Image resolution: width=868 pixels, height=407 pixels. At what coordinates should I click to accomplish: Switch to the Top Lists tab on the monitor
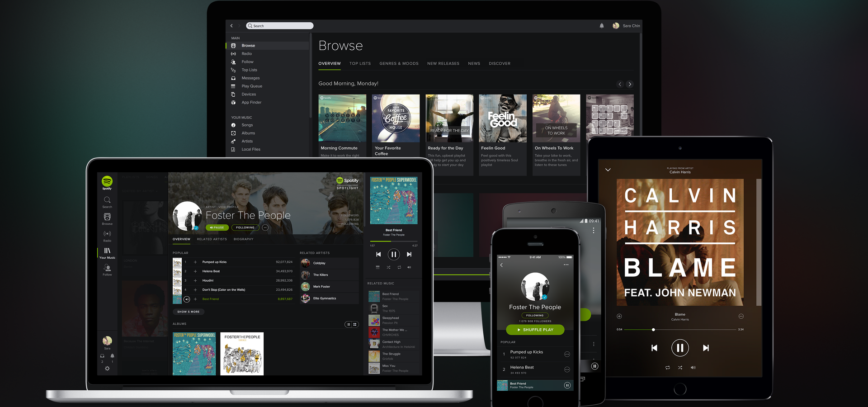(360, 64)
